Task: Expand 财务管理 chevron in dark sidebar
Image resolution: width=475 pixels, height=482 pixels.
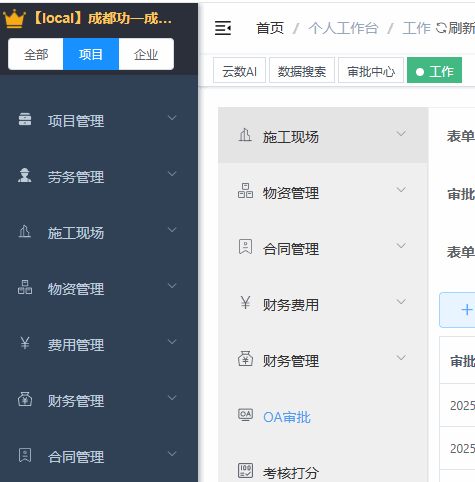Action: 172,398
